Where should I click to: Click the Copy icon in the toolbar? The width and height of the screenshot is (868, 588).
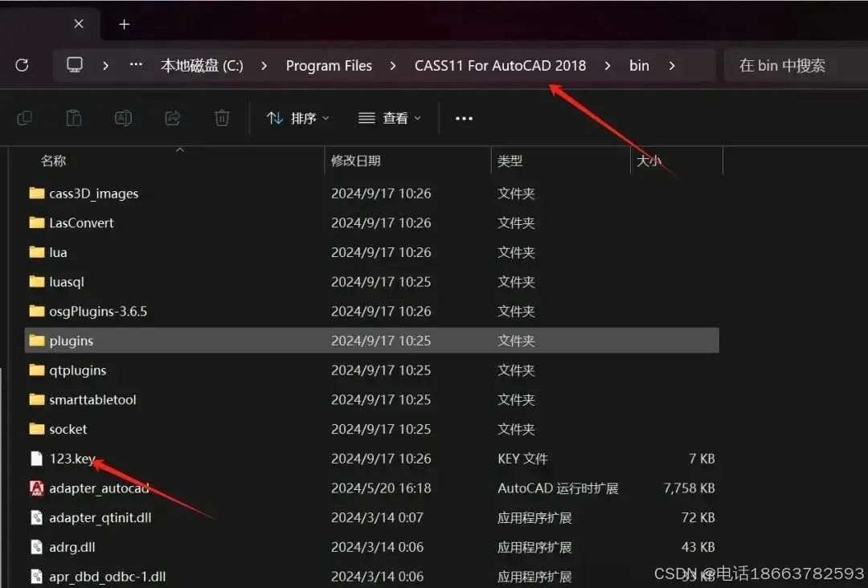25,118
